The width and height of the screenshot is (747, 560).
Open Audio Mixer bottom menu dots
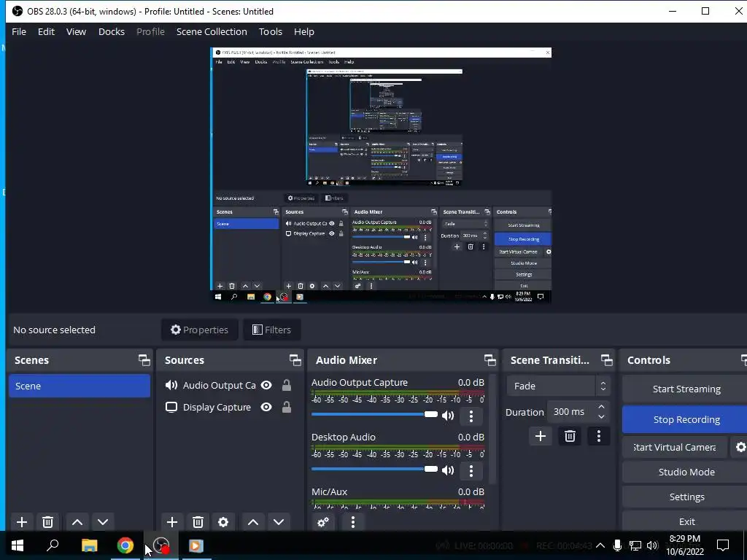352,522
